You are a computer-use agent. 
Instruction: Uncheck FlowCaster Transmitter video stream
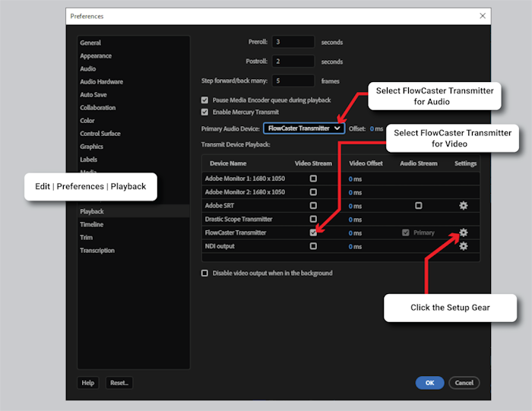pyautogui.click(x=313, y=232)
